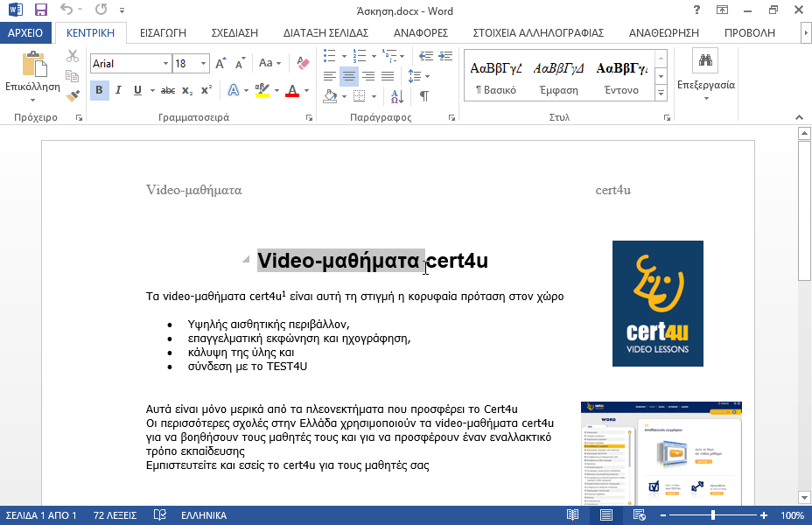
Task: Switch to the ΕΙΣΑΓΩΓΗ tab
Action: tap(163, 32)
